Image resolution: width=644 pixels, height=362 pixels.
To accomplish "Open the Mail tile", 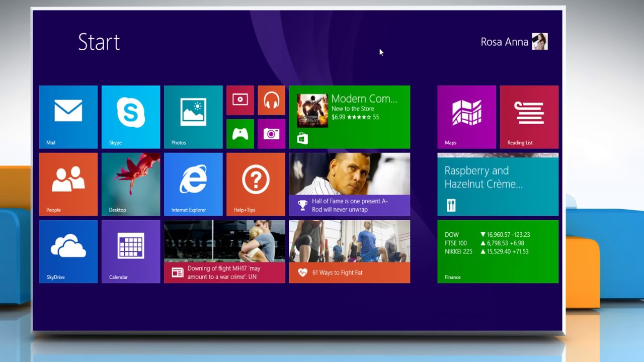I will pyautogui.click(x=68, y=117).
